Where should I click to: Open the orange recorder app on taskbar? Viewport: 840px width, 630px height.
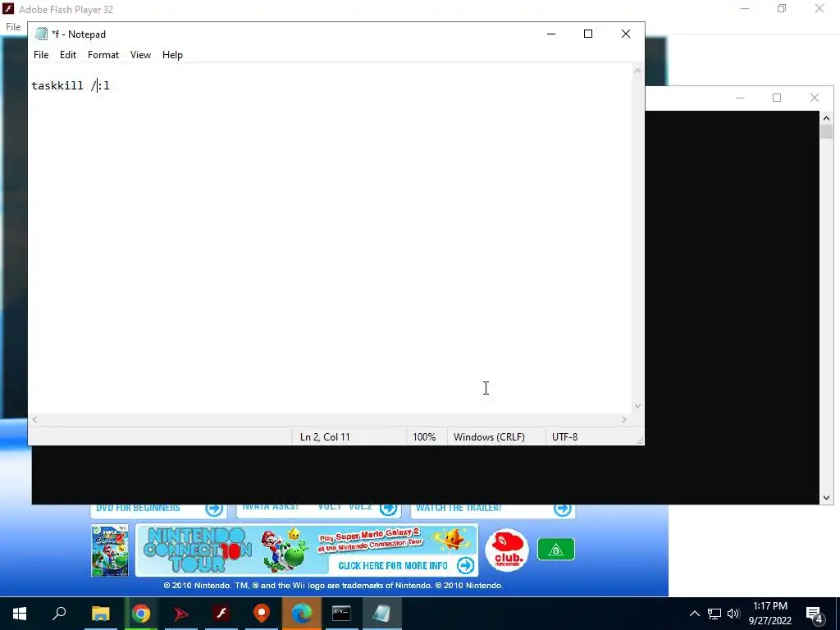(x=262, y=614)
